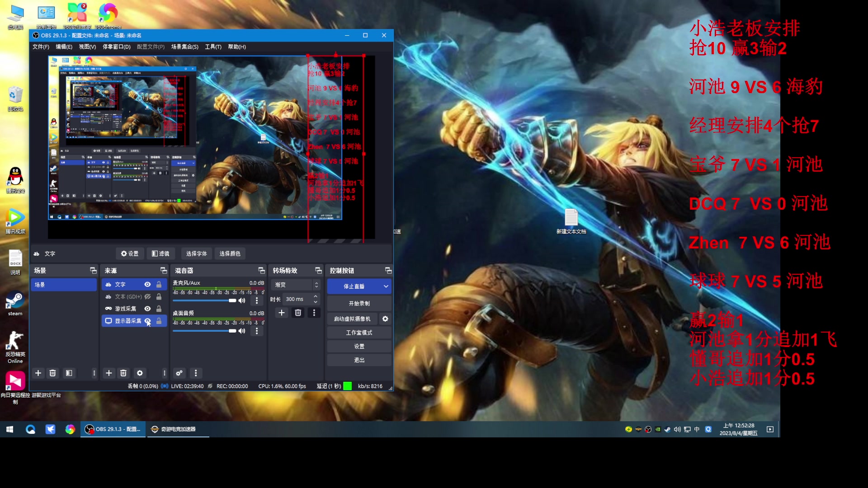Select 场景 item in scenes list
868x488 pixels.
[64, 285]
